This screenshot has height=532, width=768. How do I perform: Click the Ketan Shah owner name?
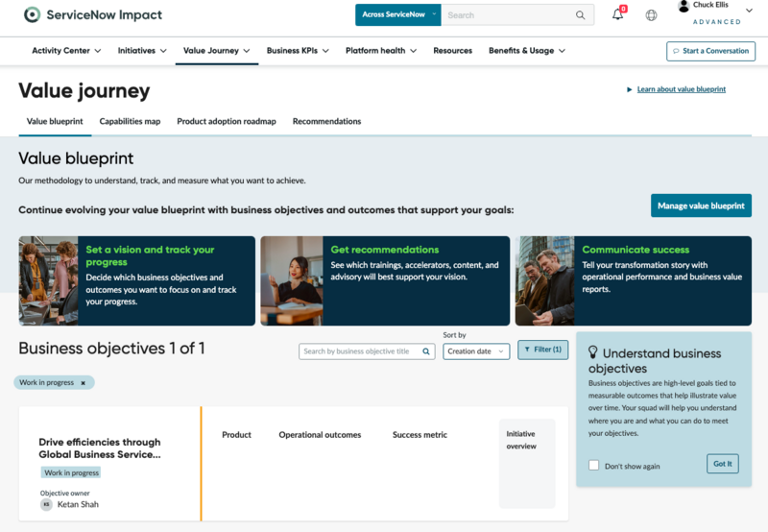[78, 504]
